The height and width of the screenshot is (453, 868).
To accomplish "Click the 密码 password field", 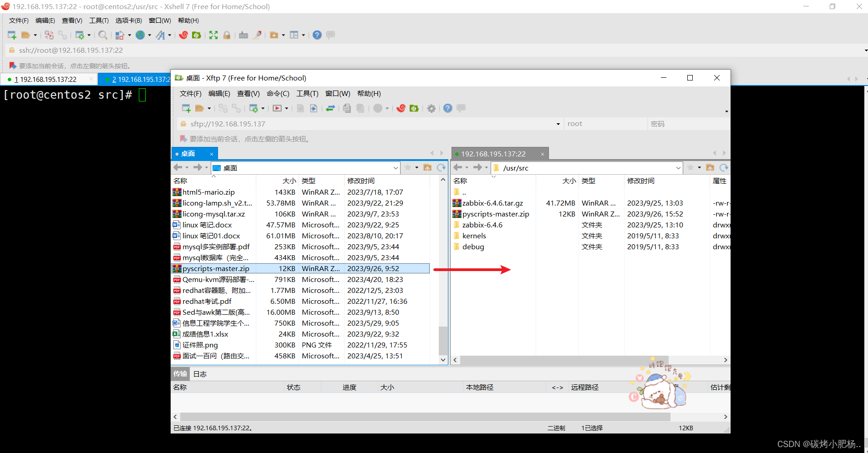I will [x=689, y=124].
